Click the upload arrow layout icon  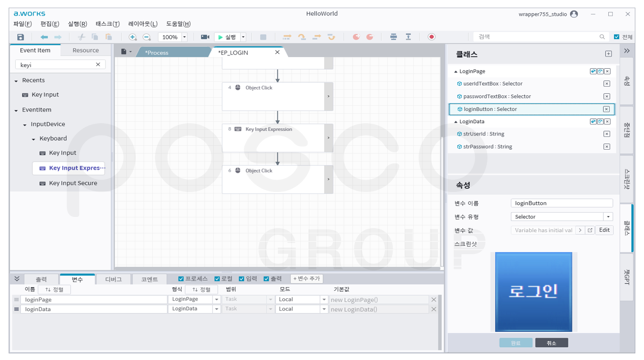tap(408, 37)
